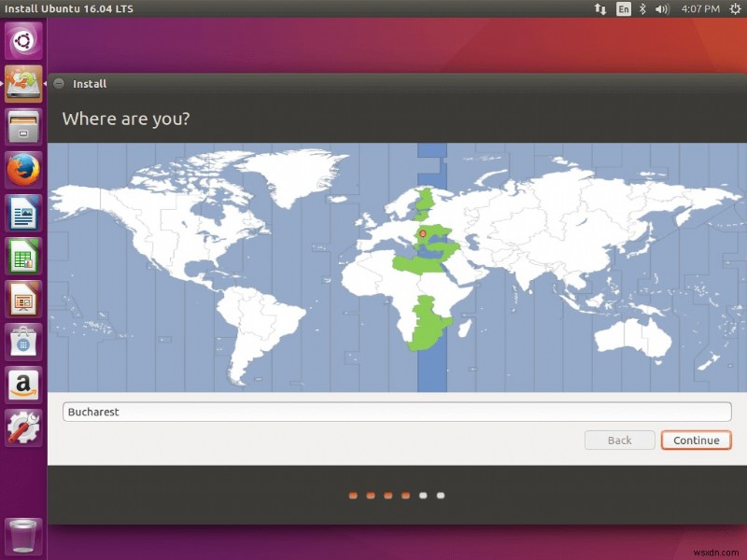Open the session gear menu
Screen dimensions: 747x560
(736, 9)
